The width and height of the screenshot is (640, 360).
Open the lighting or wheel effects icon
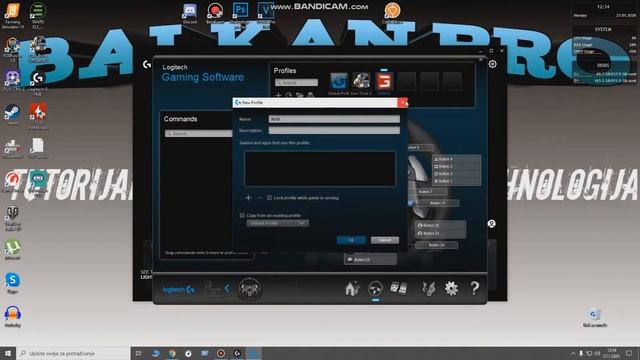point(428,289)
